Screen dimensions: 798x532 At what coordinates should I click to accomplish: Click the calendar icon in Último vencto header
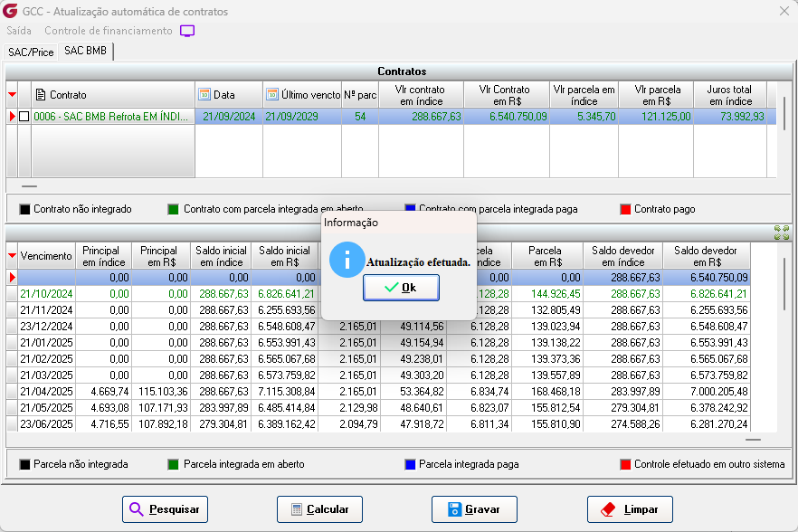[x=272, y=95]
